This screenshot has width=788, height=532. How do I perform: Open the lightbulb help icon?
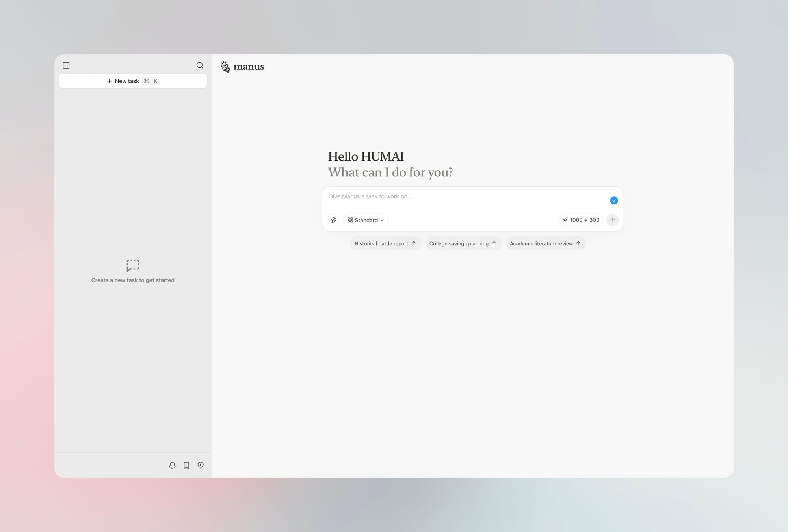pyautogui.click(x=201, y=465)
